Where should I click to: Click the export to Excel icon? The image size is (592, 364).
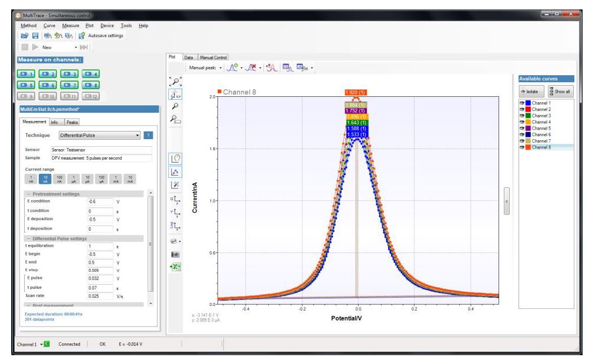(175, 267)
